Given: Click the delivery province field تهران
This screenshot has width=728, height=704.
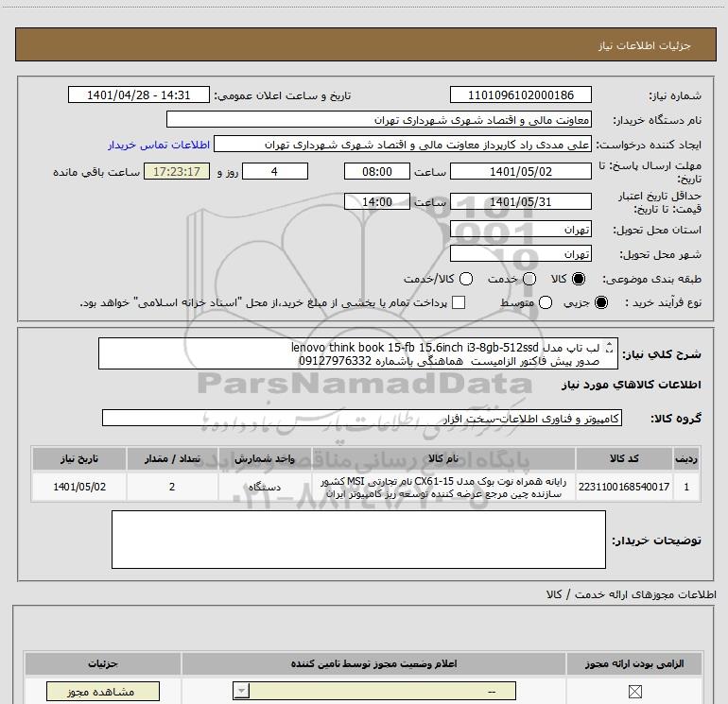Looking at the screenshot, I should point(520,230).
